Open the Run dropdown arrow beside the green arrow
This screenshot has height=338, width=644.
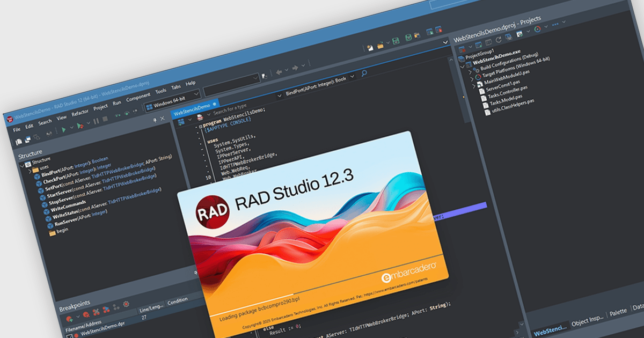[x=71, y=127]
